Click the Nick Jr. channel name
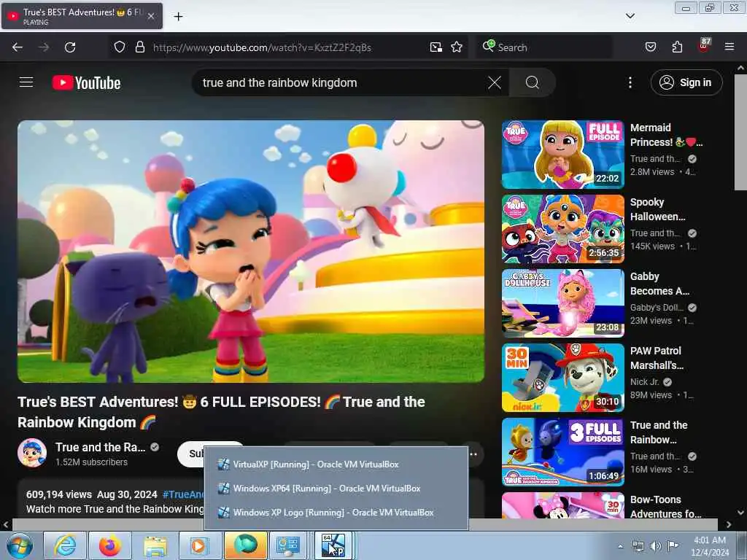Screen dimensions: 747x560 pos(645,382)
